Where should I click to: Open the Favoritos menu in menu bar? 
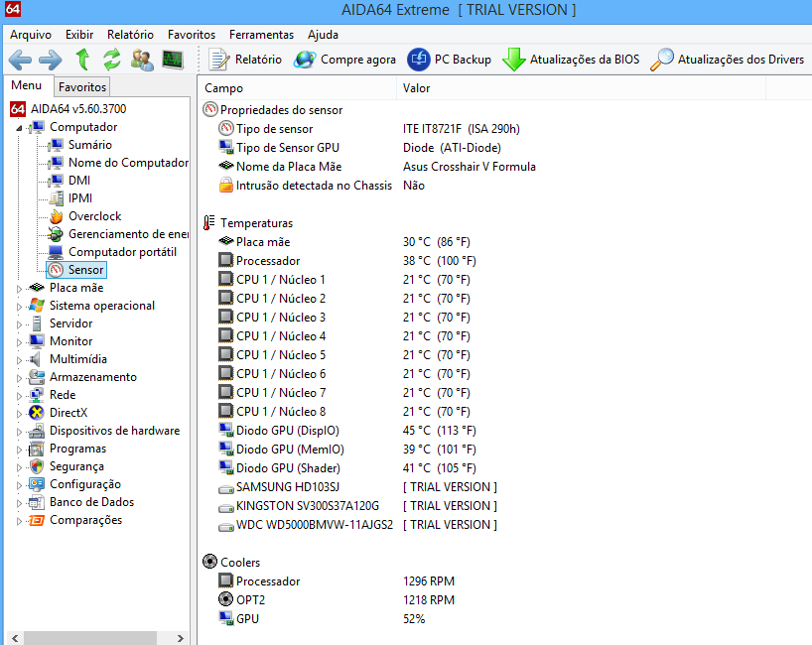[192, 35]
